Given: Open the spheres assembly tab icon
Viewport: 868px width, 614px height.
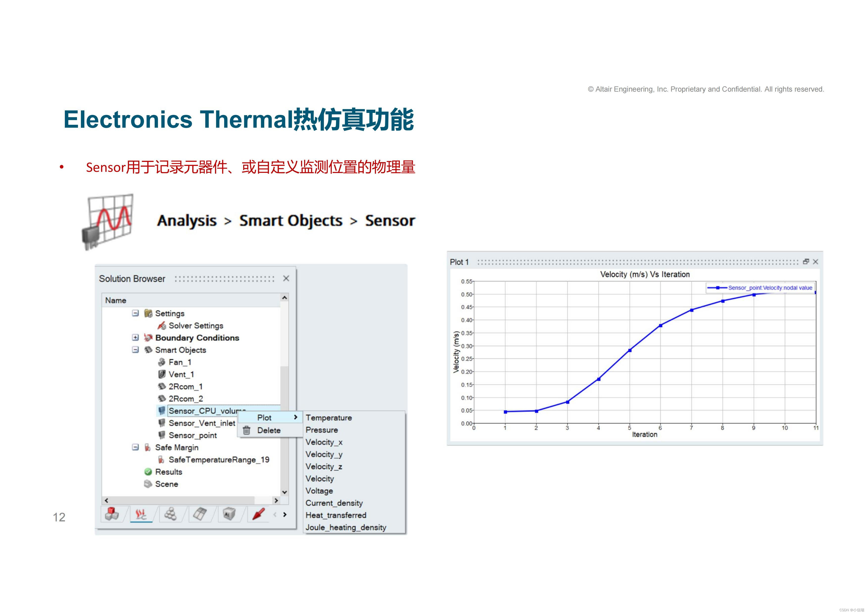Looking at the screenshot, I should tap(170, 514).
